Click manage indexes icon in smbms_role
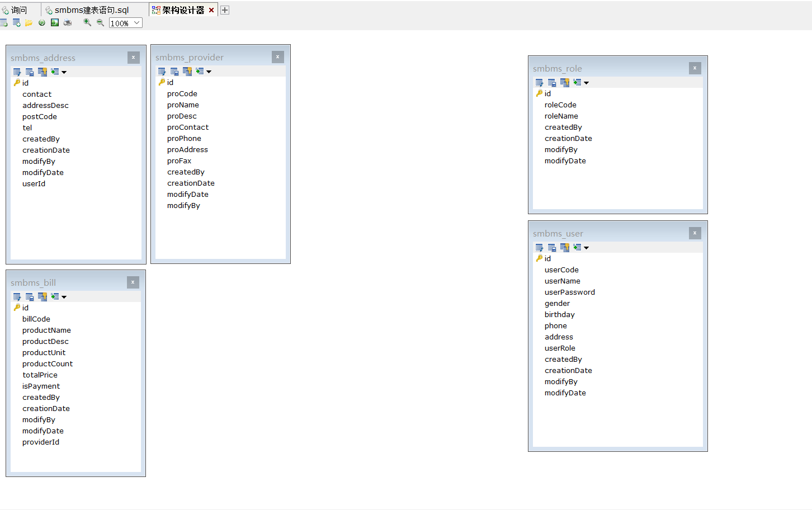 (x=552, y=82)
